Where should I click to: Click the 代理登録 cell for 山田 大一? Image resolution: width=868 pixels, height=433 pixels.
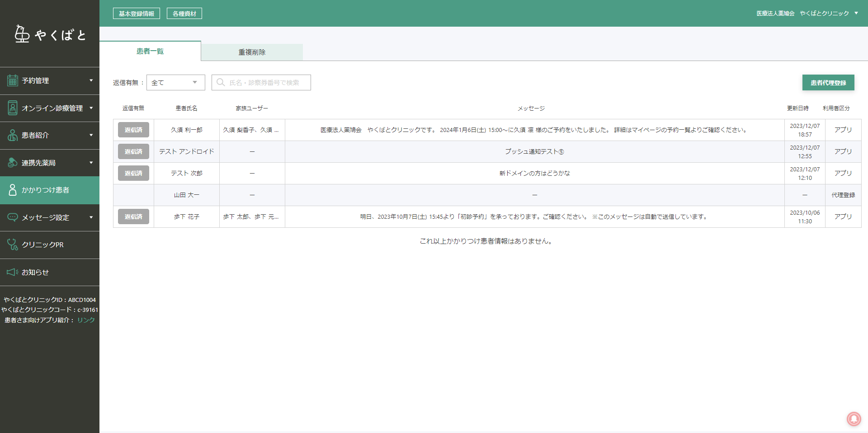tap(843, 195)
